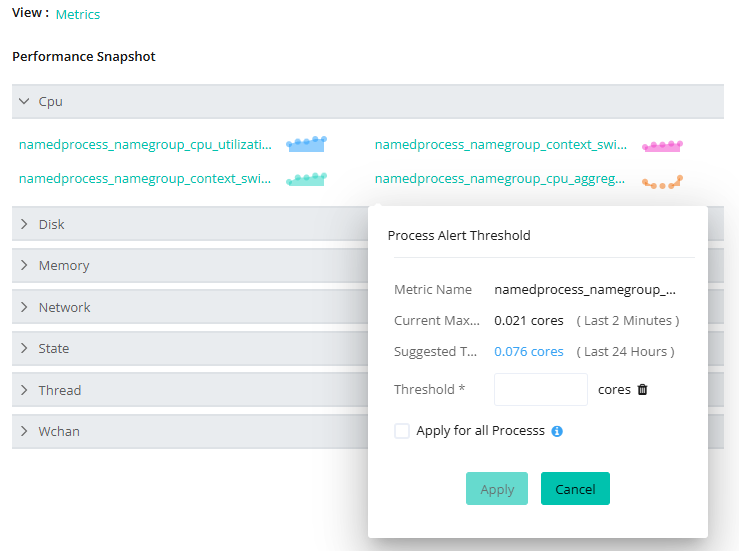Switch the View to Metrics
739x551 pixels.
pyautogui.click(x=78, y=15)
